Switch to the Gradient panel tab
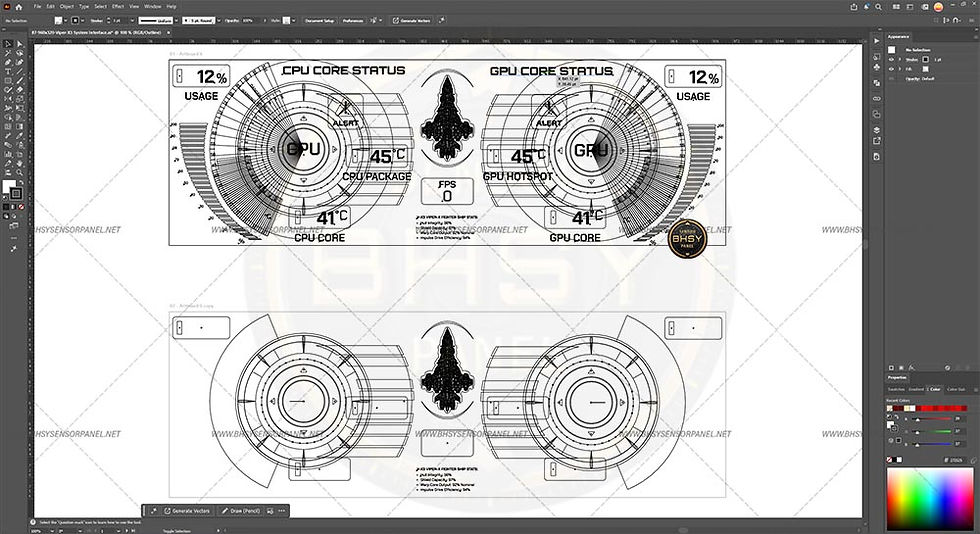980x534 pixels. 916,389
